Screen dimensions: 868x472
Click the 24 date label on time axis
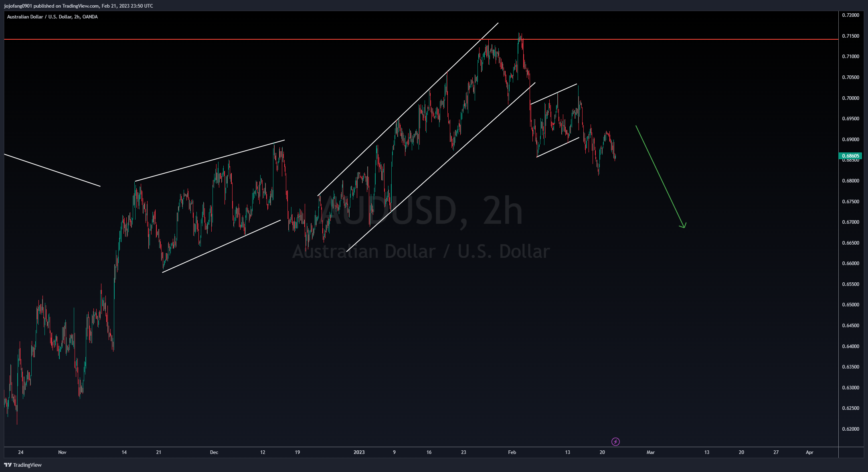(21, 452)
